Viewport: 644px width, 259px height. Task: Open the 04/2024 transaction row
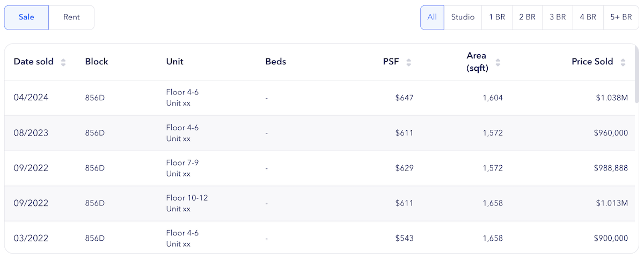[x=320, y=98]
